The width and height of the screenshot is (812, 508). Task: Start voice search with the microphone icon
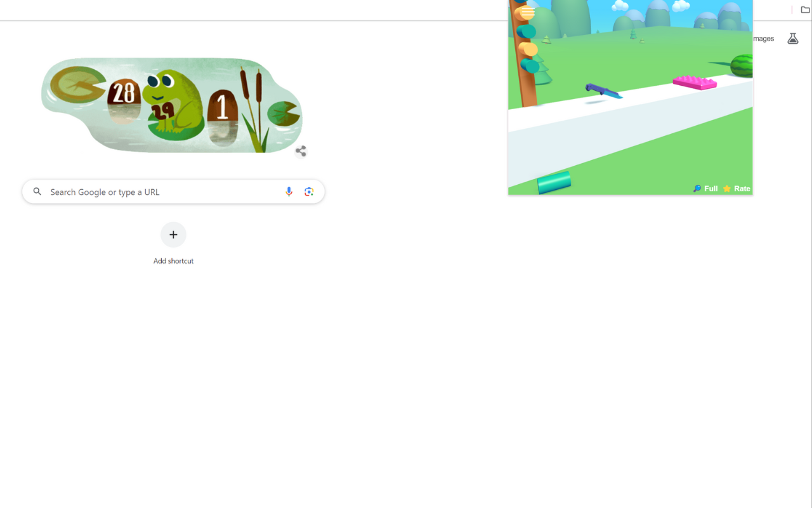pos(289,192)
